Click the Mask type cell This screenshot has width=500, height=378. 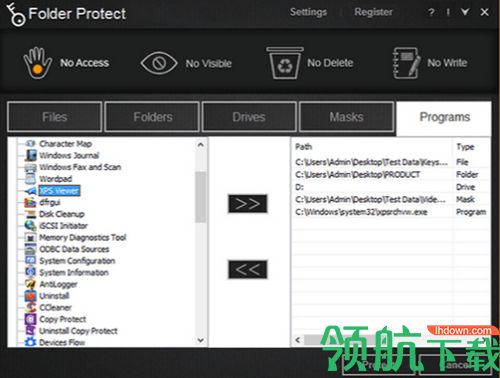[x=465, y=199]
